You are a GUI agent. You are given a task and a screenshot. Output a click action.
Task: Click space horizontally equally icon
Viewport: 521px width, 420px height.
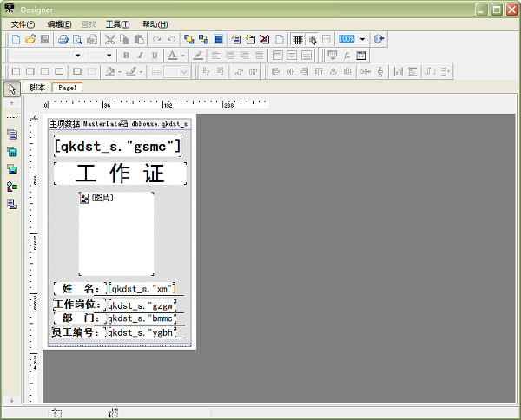pos(366,72)
